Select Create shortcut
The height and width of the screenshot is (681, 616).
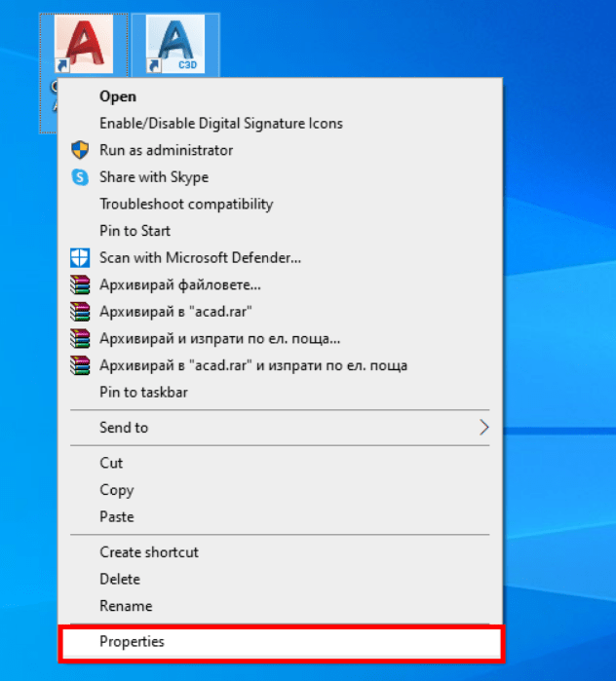280,552
